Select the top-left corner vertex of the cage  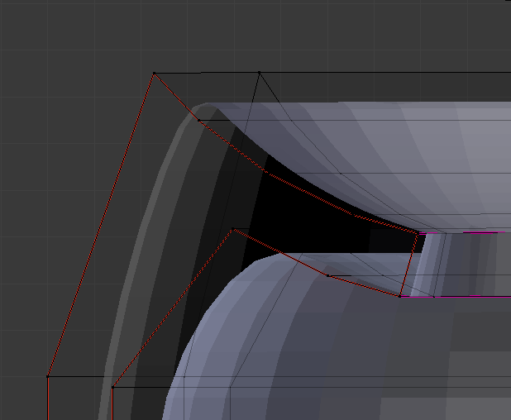pyautogui.click(x=154, y=74)
